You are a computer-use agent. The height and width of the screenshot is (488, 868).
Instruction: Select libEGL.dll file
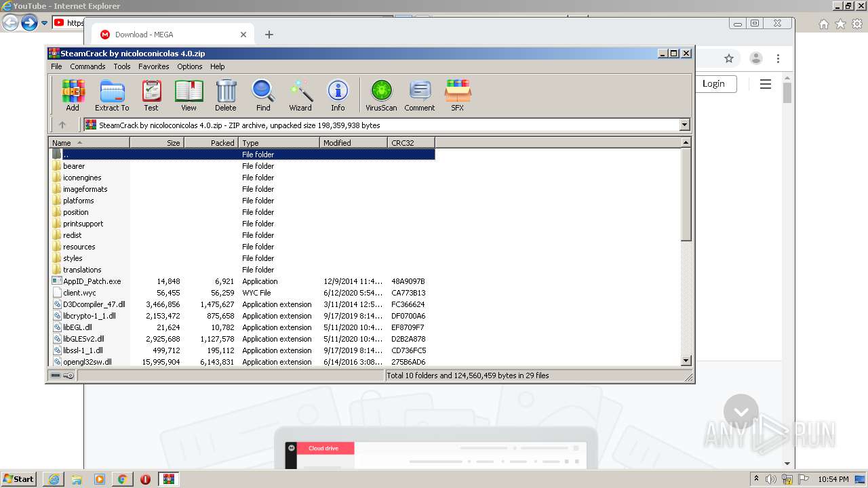[77, 327]
